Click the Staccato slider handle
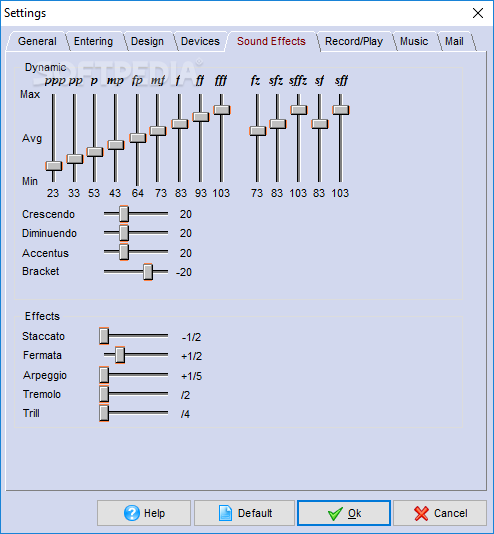 104,336
